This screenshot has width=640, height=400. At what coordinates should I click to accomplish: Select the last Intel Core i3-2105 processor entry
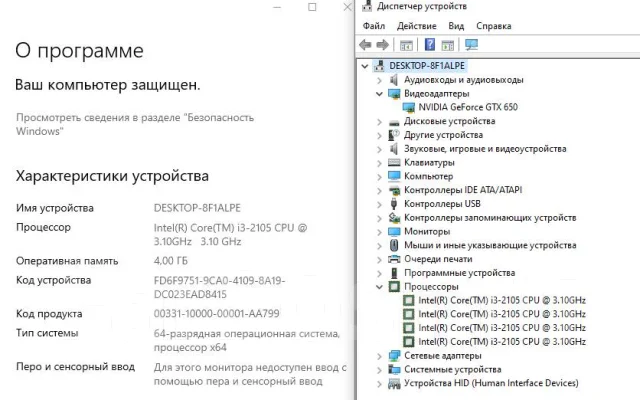tap(502, 342)
